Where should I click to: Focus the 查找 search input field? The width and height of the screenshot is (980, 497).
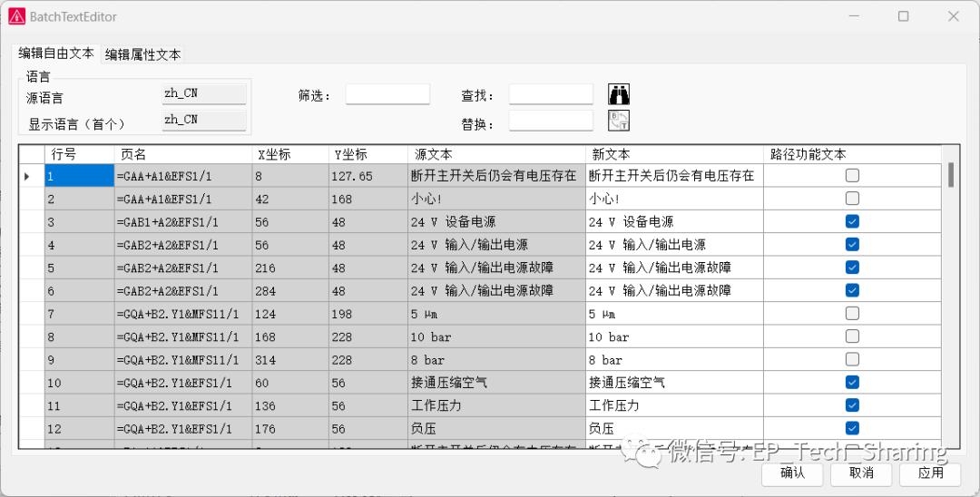tap(551, 94)
